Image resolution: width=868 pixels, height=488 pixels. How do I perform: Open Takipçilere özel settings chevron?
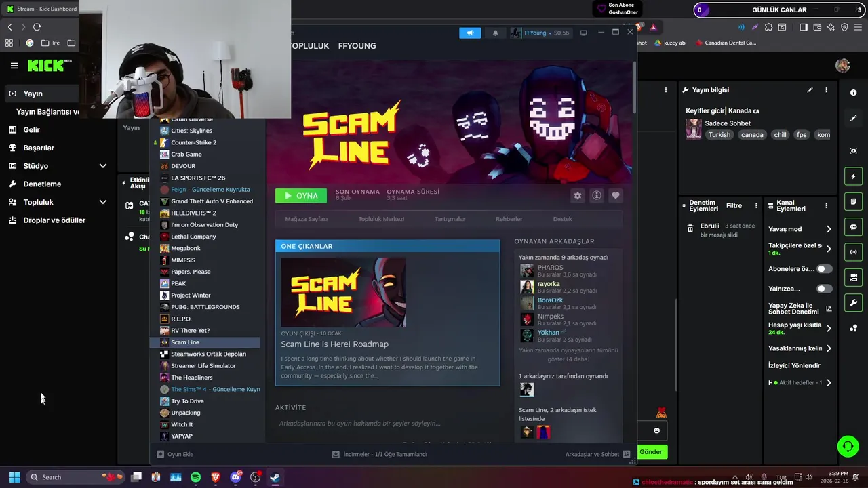[829, 249]
